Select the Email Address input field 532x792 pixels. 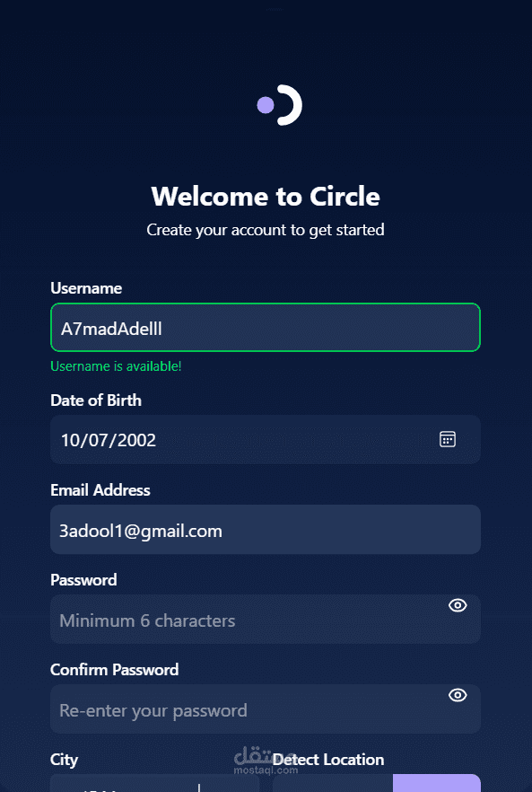pos(266,530)
